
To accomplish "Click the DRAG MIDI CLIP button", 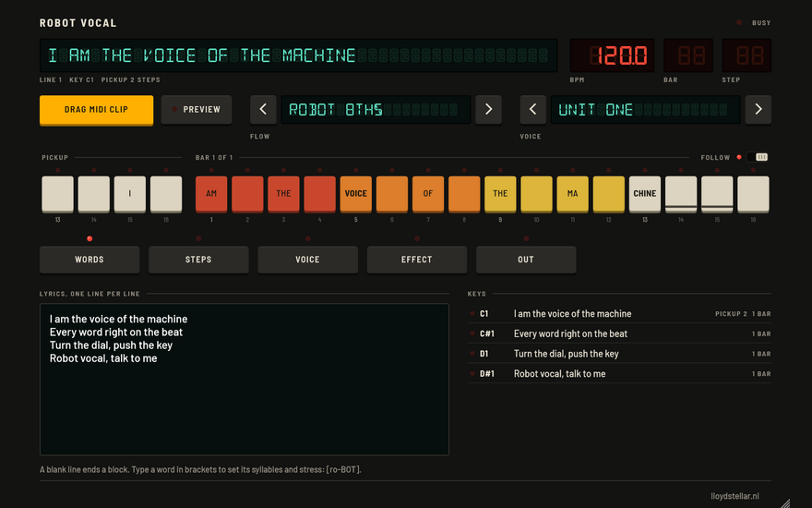I will [96, 110].
